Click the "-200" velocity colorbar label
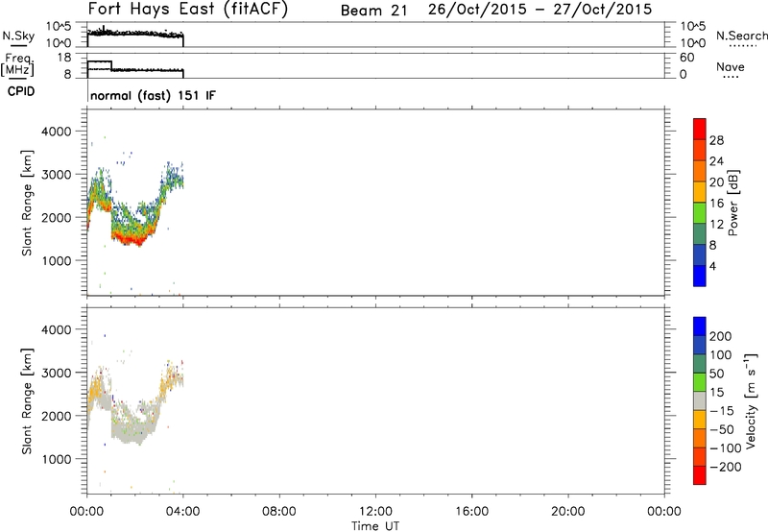Image resolution: width=768 pixels, height=532 pixels. [726, 467]
